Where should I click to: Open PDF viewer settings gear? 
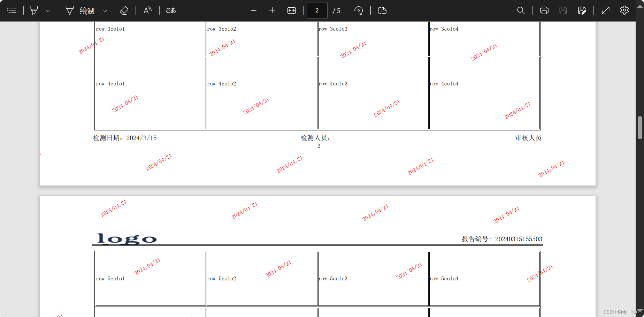click(624, 10)
